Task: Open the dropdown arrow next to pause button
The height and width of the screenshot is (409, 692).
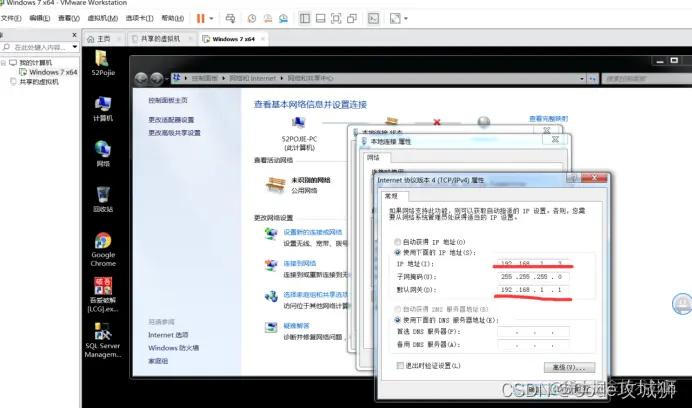Action: pyautogui.click(x=211, y=19)
